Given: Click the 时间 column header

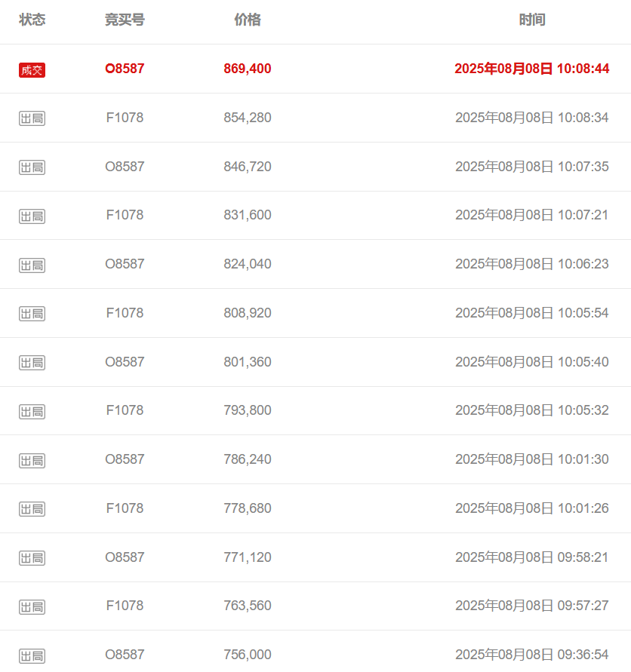Looking at the screenshot, I should click(x=532, y=20).
